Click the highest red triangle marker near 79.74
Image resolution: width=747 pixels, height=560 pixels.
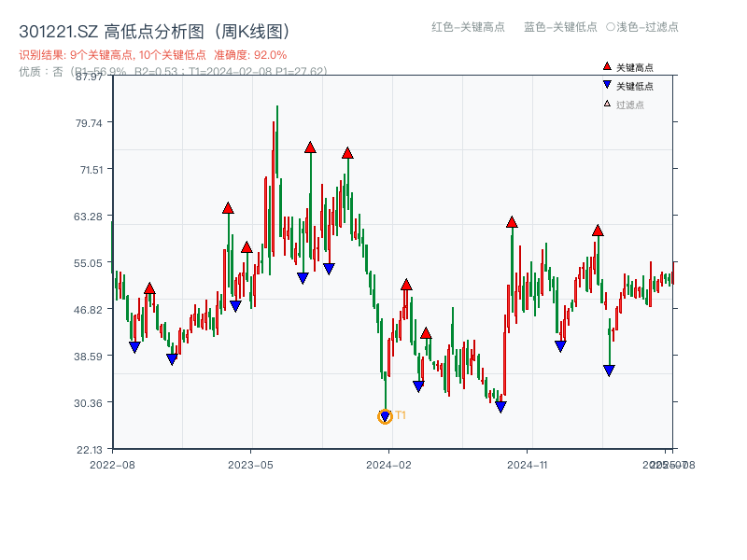coord(309,147)
